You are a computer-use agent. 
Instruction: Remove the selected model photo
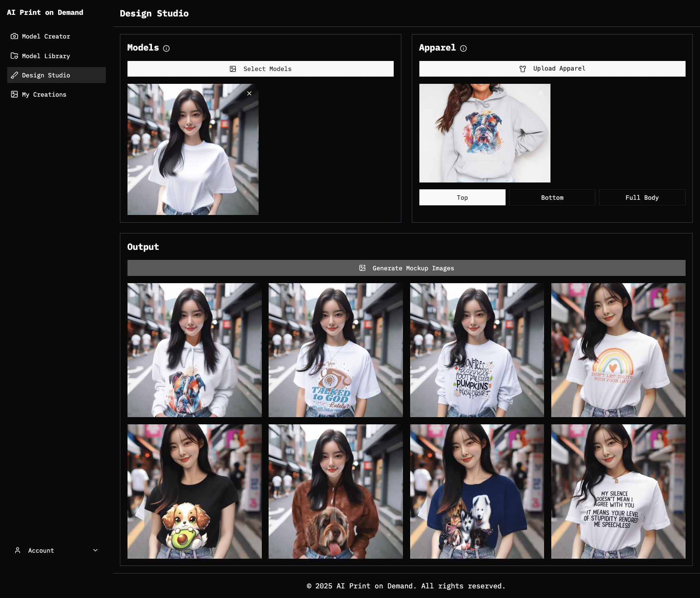point(249,93)
